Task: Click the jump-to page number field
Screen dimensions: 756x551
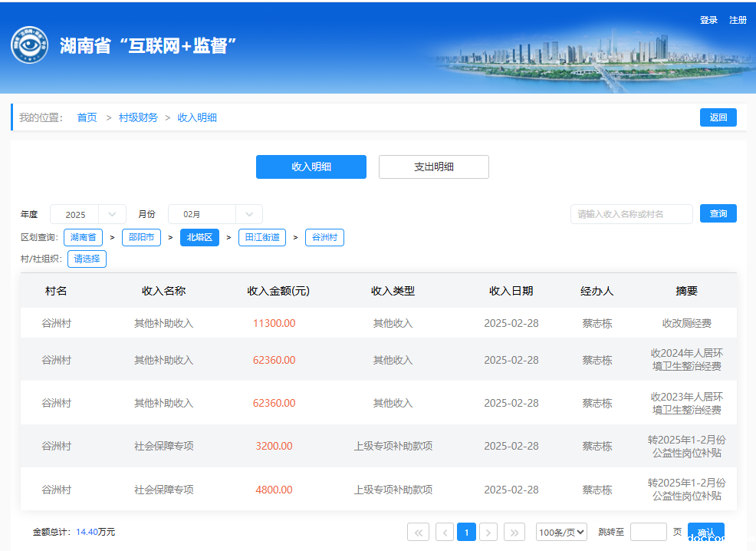Action: point(648,532)
